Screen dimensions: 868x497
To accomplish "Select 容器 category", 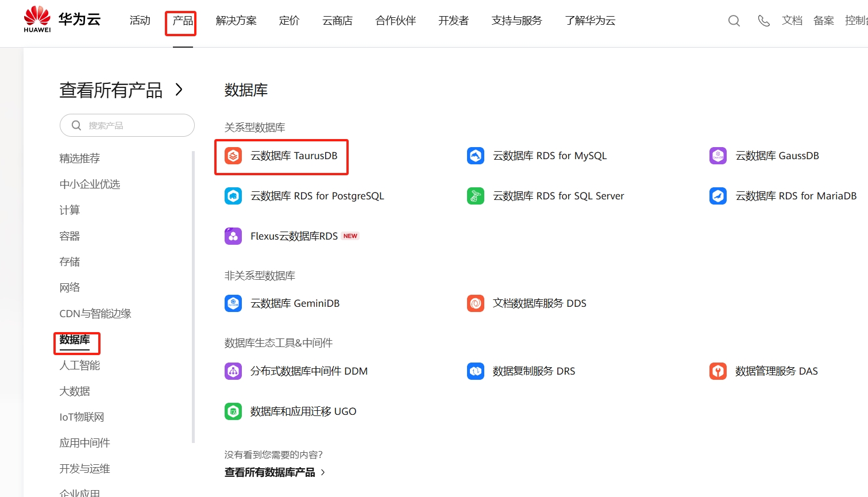I will pyautogui.click(x=70, y=236).
